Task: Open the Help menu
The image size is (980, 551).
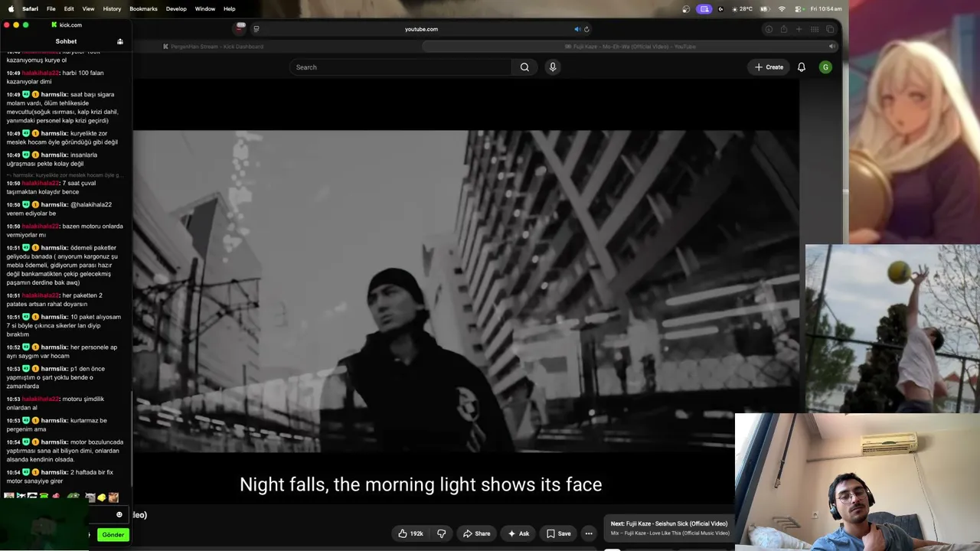Action: pyautogui.click(x=229, y=8)
